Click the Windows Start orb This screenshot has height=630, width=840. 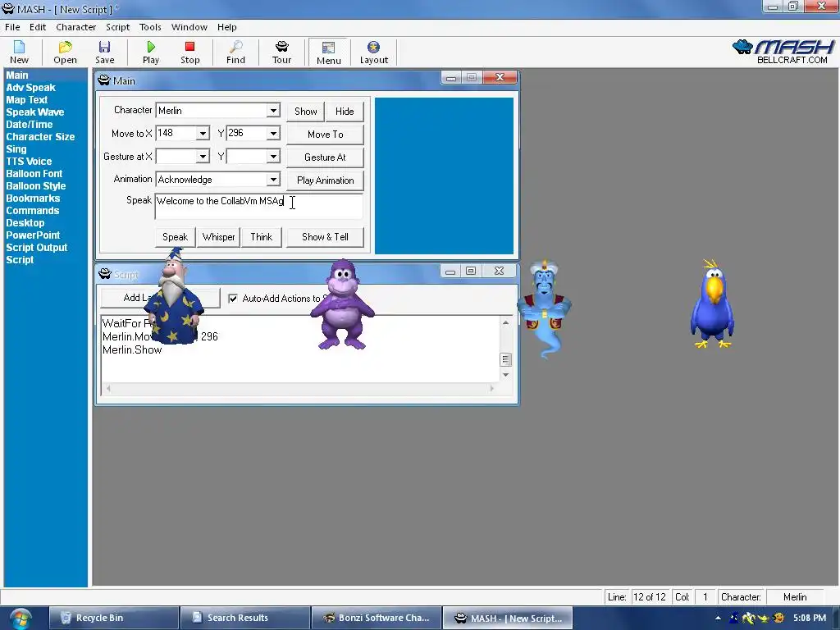coord(20,619)
